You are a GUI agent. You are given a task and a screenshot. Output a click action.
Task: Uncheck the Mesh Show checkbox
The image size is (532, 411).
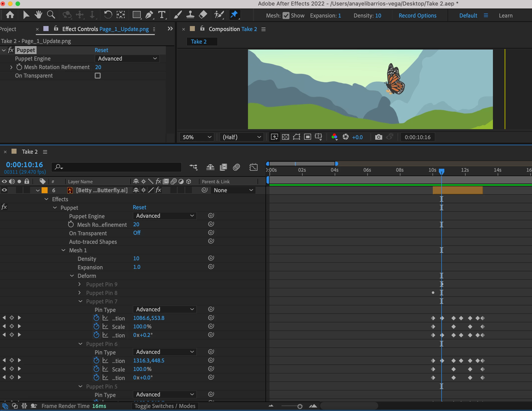(x=286, y=16)
